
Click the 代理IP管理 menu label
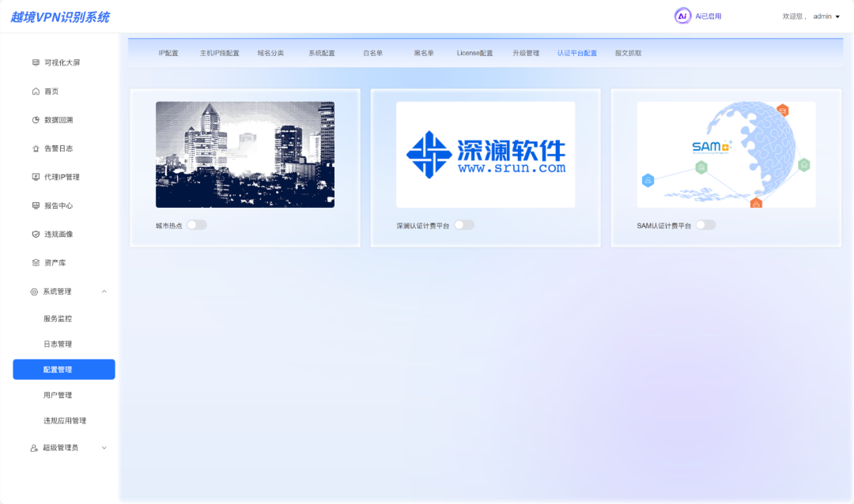coord(62,177)
